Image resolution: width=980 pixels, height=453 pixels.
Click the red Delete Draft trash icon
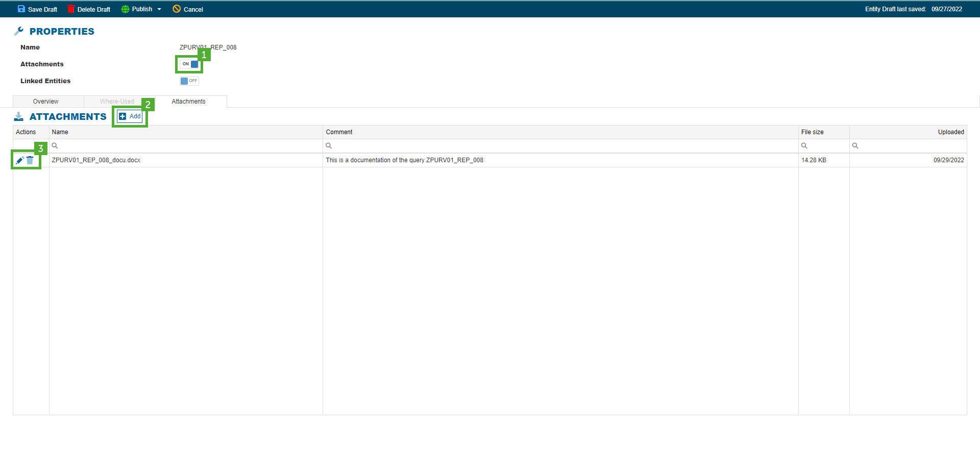71,9
